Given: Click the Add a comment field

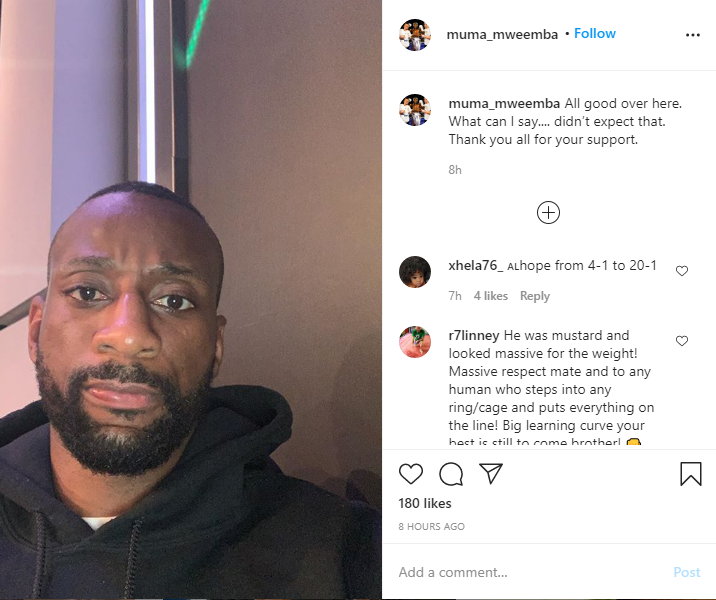Looking at the screenshot, I should 530,572.
